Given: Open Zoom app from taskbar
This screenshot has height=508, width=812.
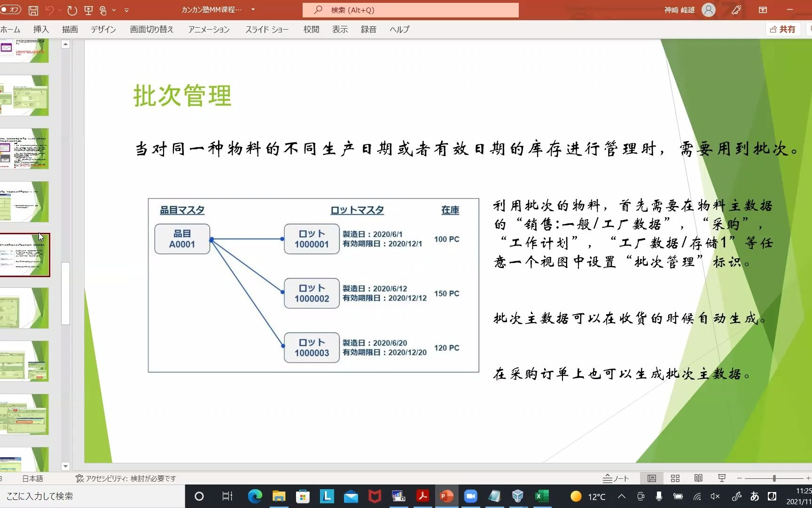Looking at the screenshot, I should (471, 496).
